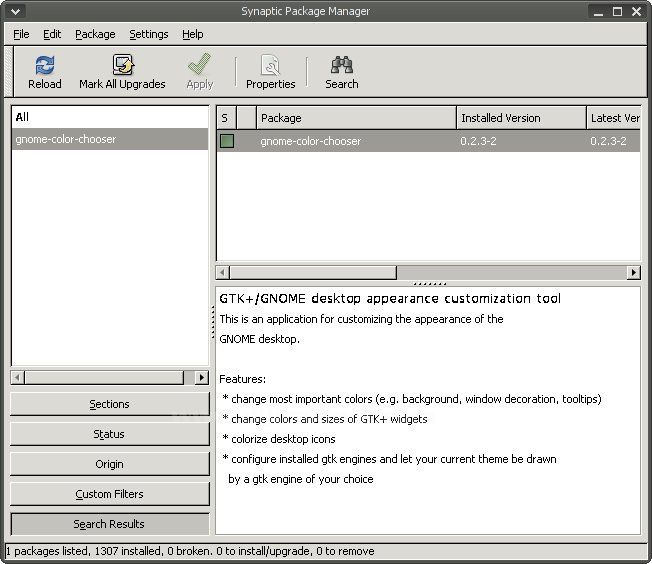652x564 pixels.
Task: Toggle status box of gnome-color-chooser package
Action: pyautogui.click(x=227, y=141)
